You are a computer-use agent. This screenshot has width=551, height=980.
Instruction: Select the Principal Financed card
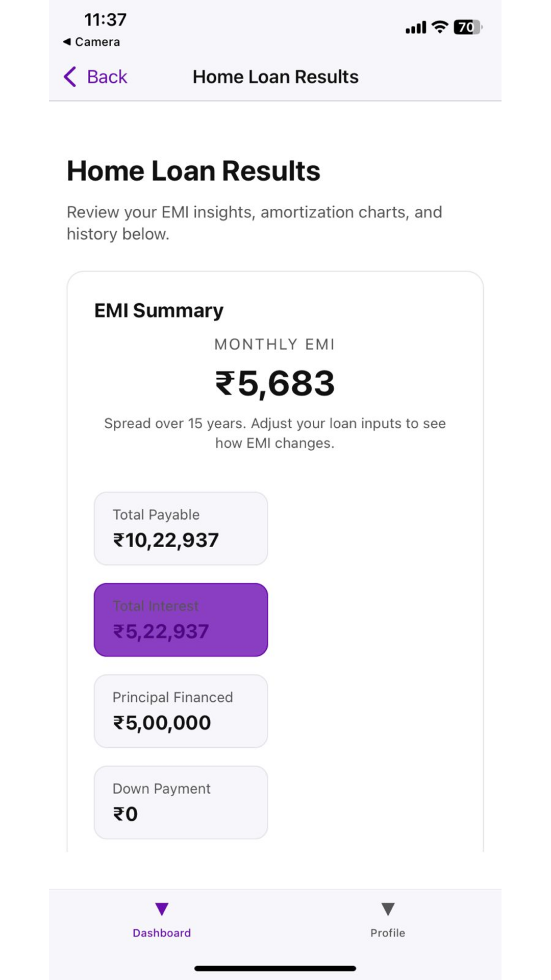181,711
